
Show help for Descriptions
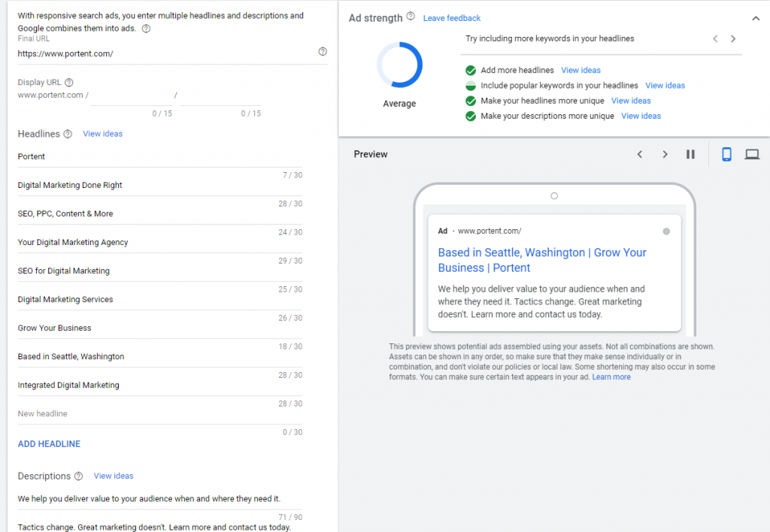pyautogui.click(x=78, y=476)
